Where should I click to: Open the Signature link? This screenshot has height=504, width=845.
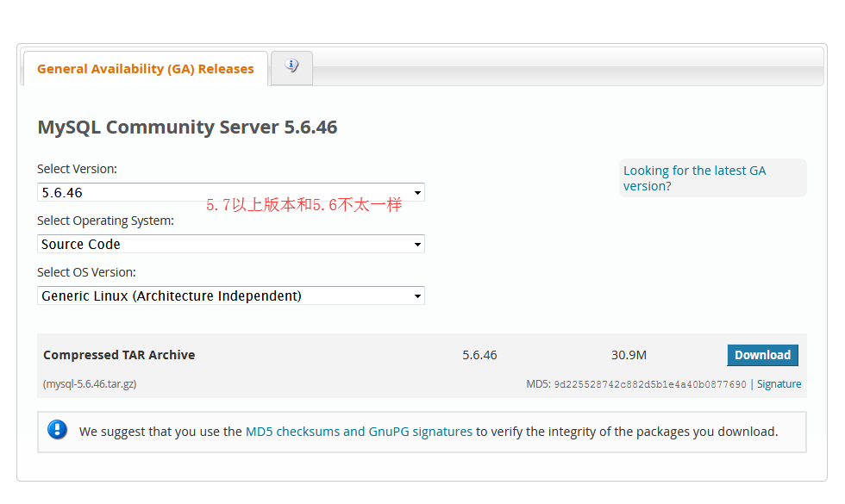tap(779, 384)
